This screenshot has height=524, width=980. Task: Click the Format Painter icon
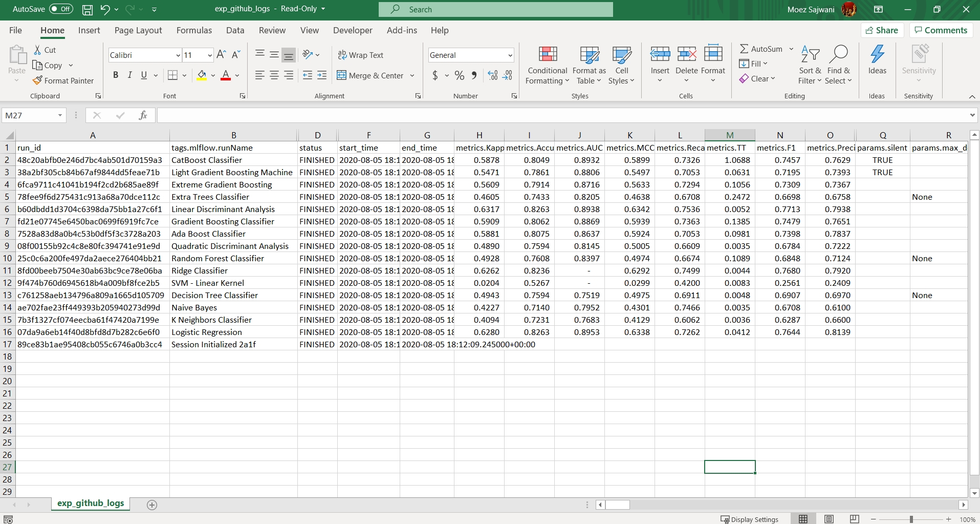(37, 81)
